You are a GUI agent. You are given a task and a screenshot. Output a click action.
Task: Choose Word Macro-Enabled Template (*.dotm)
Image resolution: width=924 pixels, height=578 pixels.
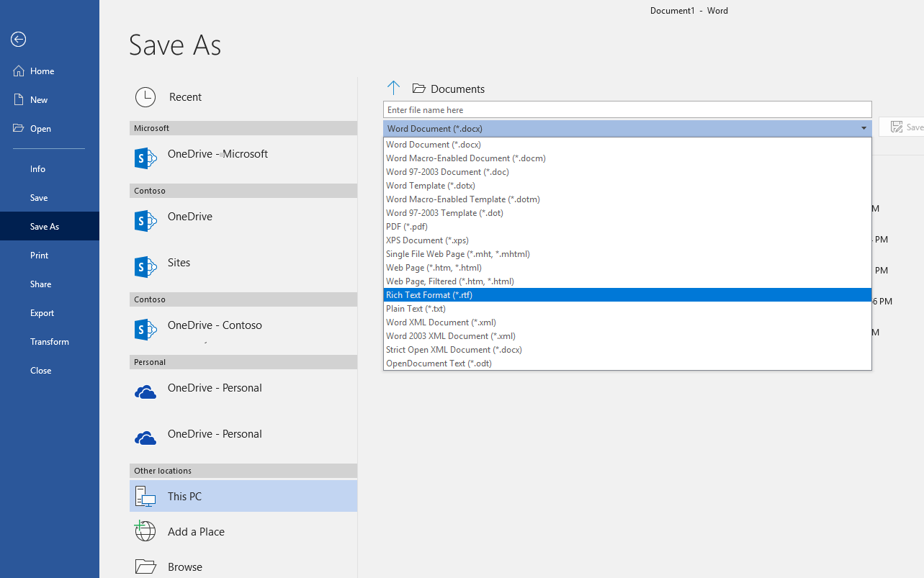627,199
